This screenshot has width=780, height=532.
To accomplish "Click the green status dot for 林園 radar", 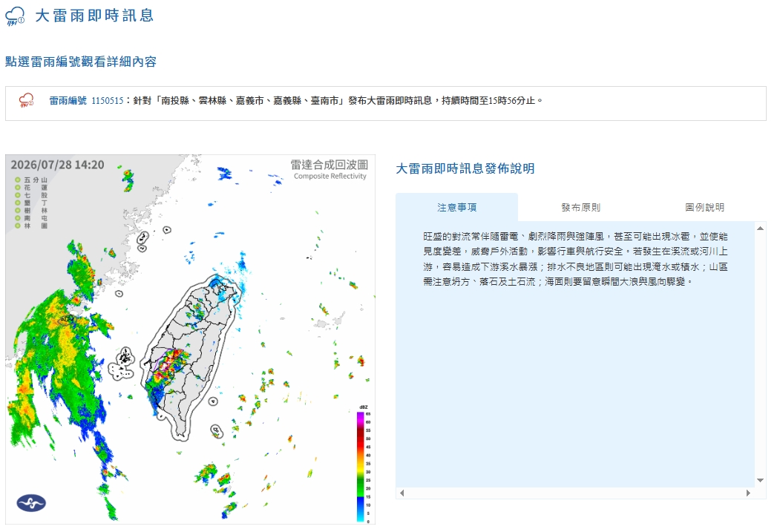I will point(18,226).
